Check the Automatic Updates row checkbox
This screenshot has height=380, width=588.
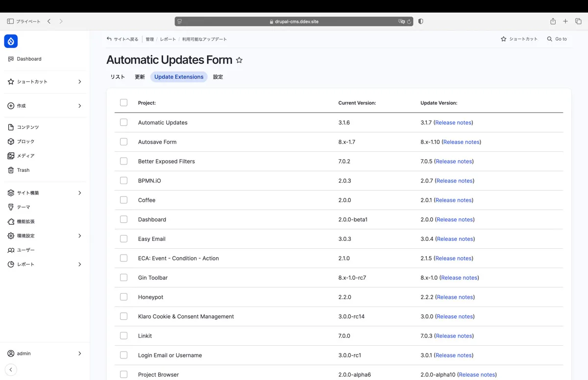click(123, 122)
